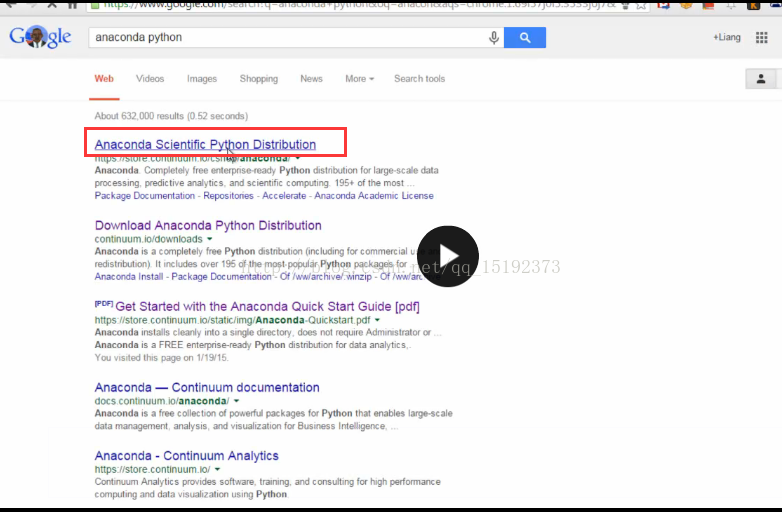The width and height of the screenshot is (782, 512).
Task: Expand arrow beside continuum.io/downloads URL
Action: [209, 239]
